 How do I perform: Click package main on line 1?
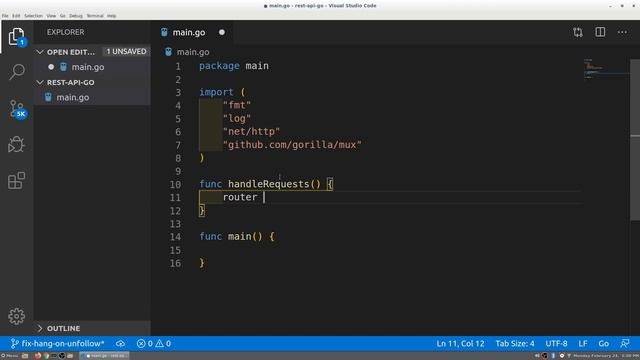pyautogui.click(x=234, y=66)
